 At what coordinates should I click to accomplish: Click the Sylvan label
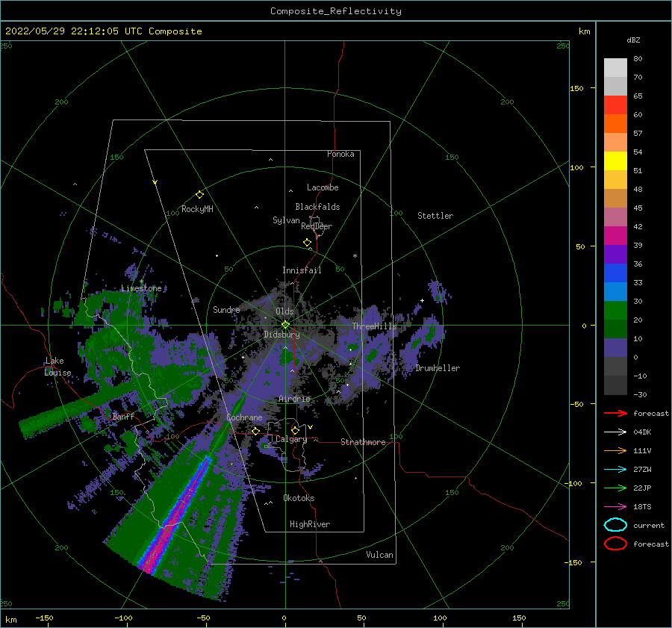[286, 220]
